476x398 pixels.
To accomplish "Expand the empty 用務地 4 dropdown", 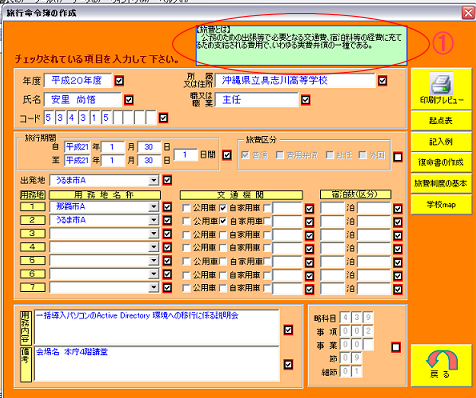I will [x=153, y=247].
